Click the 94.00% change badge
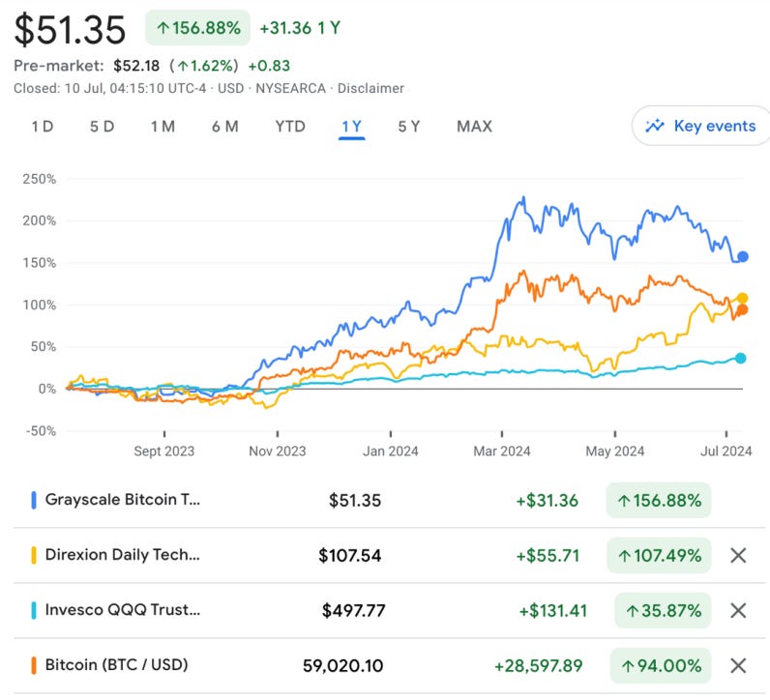The image size is (770, 700). [661, 665]
